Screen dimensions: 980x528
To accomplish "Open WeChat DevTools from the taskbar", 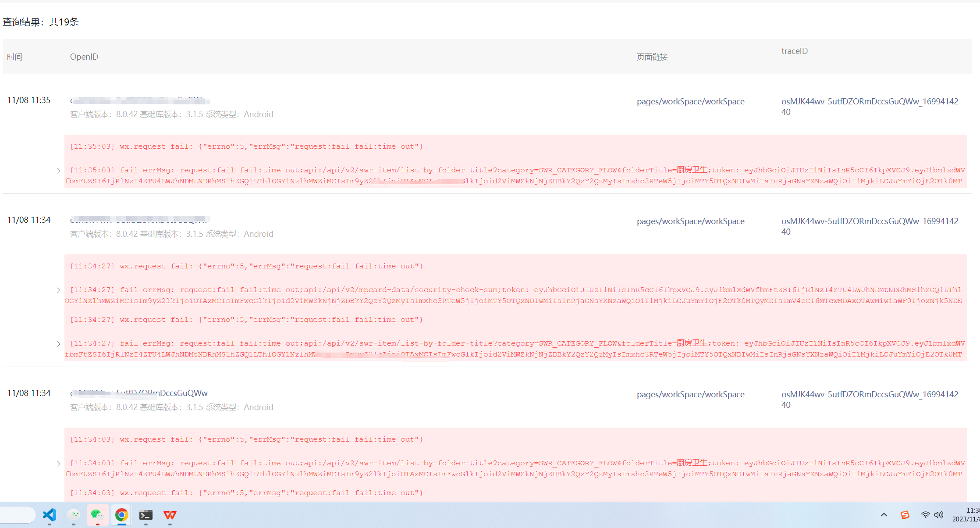I will click(74, 515).
